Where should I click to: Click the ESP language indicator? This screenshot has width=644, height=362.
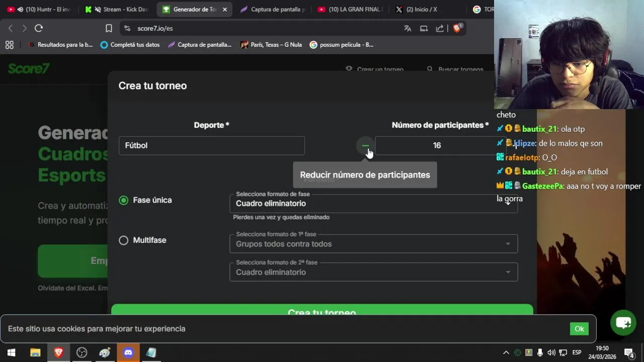(577, 352)
